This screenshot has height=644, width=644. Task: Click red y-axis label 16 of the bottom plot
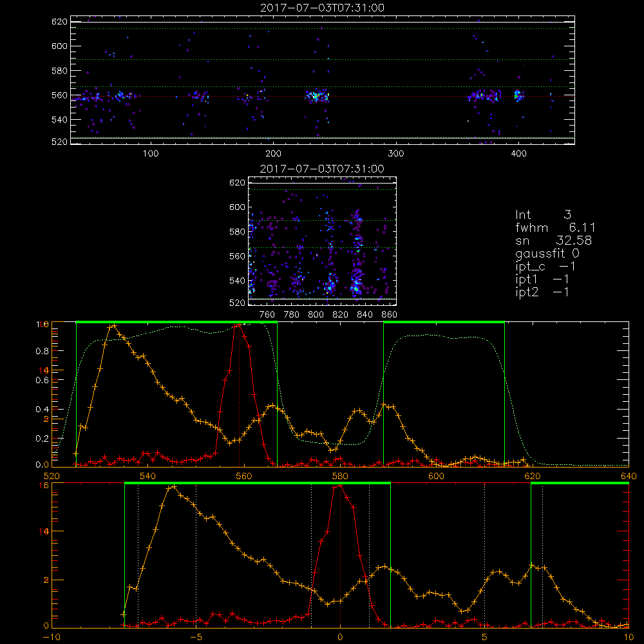point(44,486)
